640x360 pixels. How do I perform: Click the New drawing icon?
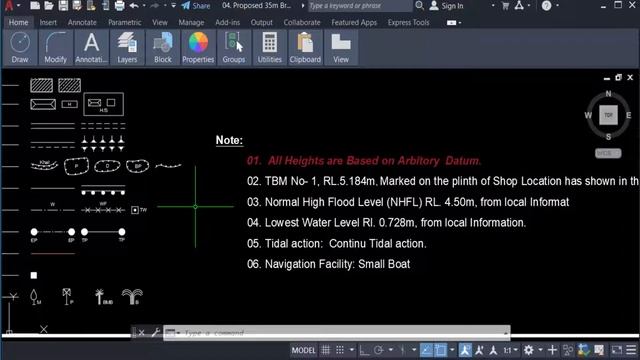point(35,6)
